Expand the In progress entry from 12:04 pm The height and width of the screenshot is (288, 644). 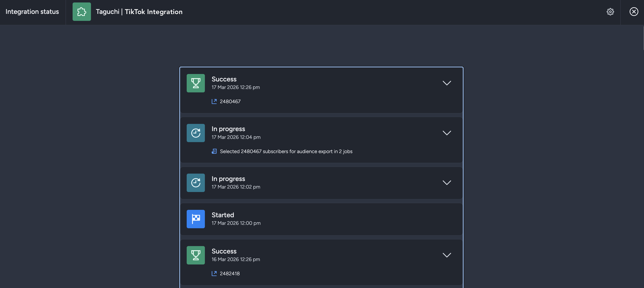tap(447, 133)
